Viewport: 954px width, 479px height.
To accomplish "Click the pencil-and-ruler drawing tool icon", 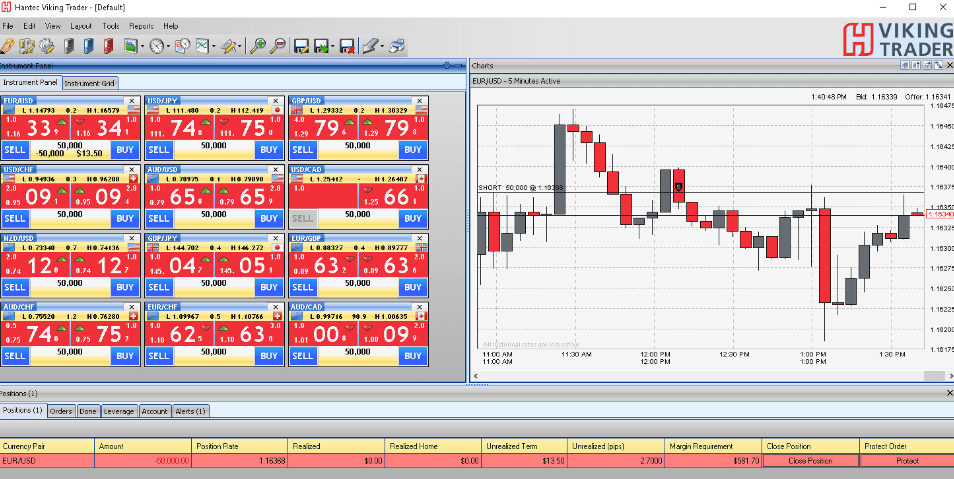I will 229,46.
